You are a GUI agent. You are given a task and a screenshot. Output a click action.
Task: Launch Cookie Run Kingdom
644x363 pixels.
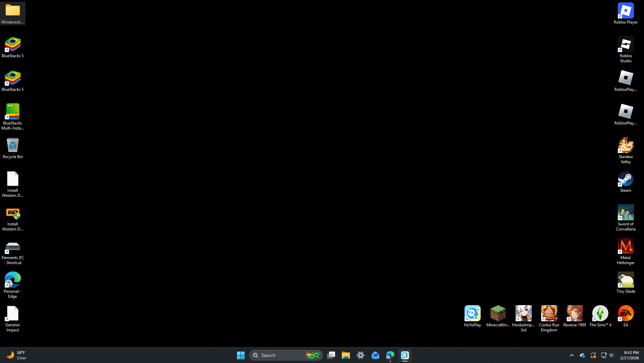[549, 314]
